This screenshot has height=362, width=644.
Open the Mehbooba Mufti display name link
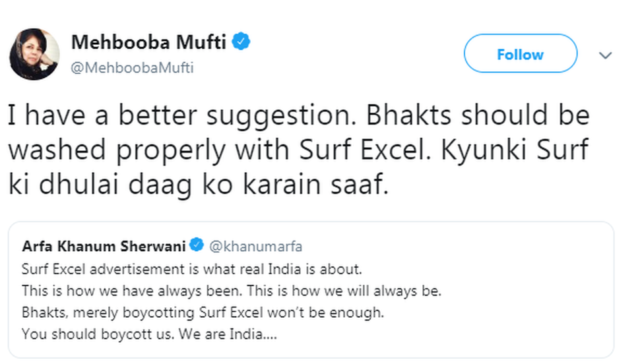pyautogui.click(x=148, y=43)
